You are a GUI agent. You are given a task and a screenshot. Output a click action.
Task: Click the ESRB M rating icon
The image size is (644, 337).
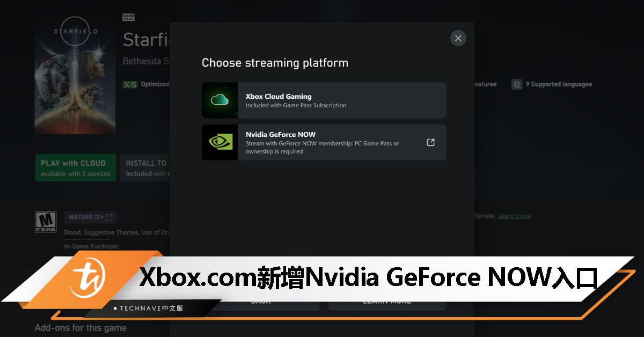[x=46, y=222]
